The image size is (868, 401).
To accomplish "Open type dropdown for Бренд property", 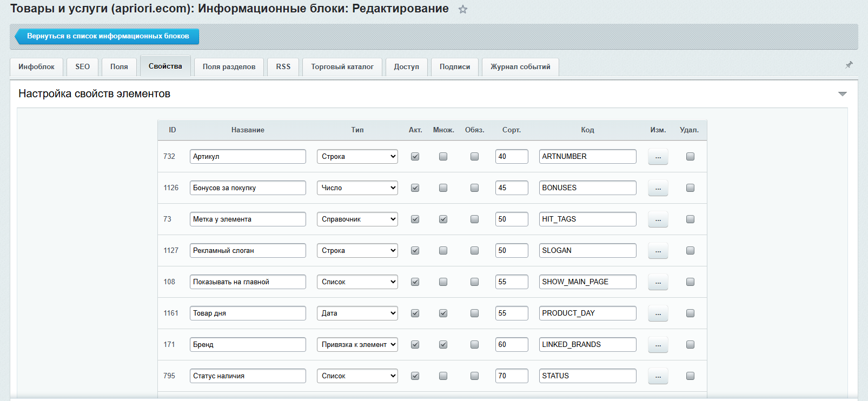I will point(357,344).
